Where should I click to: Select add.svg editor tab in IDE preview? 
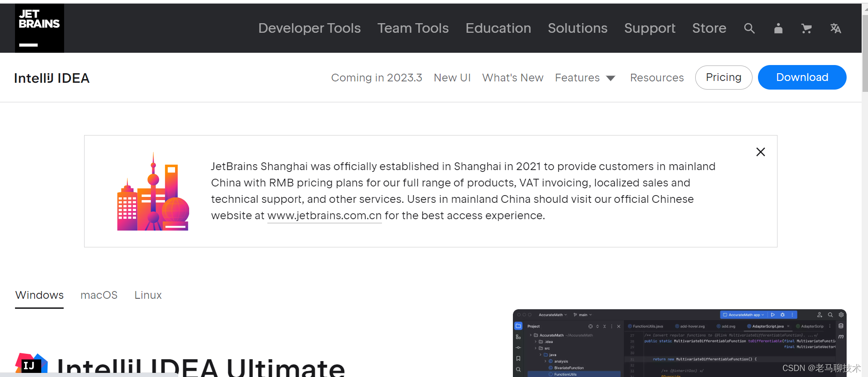coord(726,326)
